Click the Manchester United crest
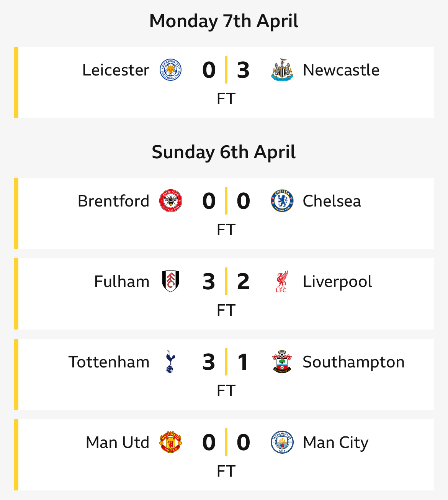This screenshot has width=448, height=500. pyautogui.click(x=170, y=442)
